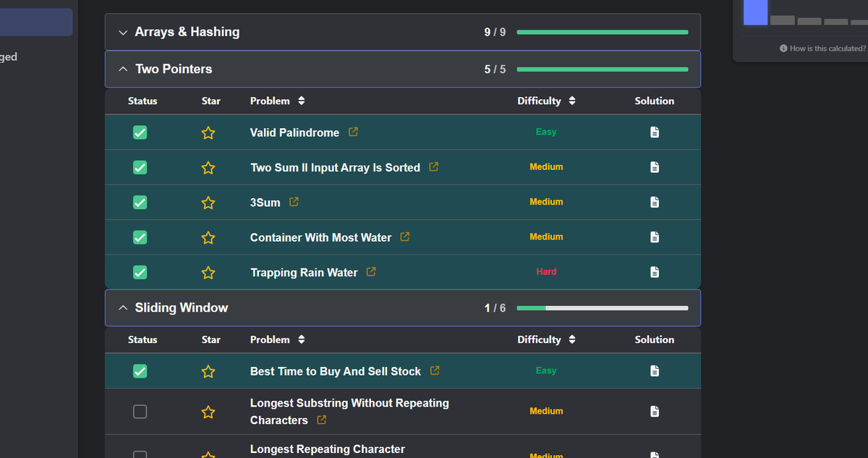Click the 9 / 9 progress count

pos(495,33)
